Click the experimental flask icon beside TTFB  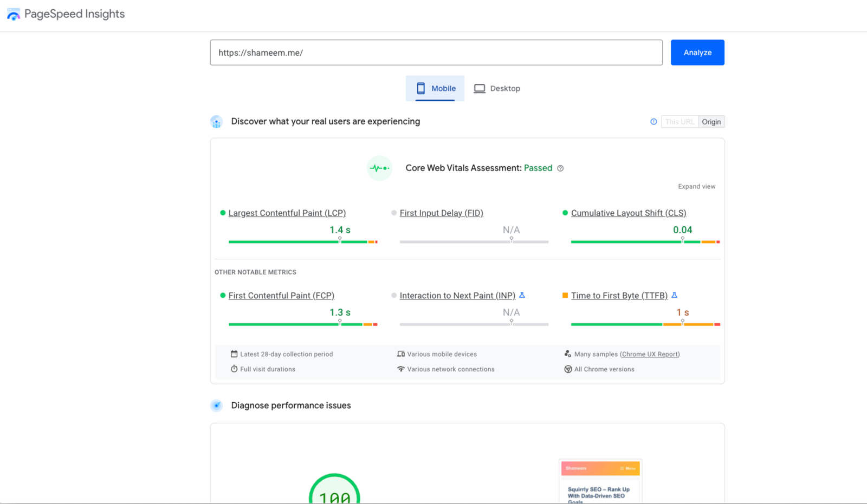click(x=674, y=296)
